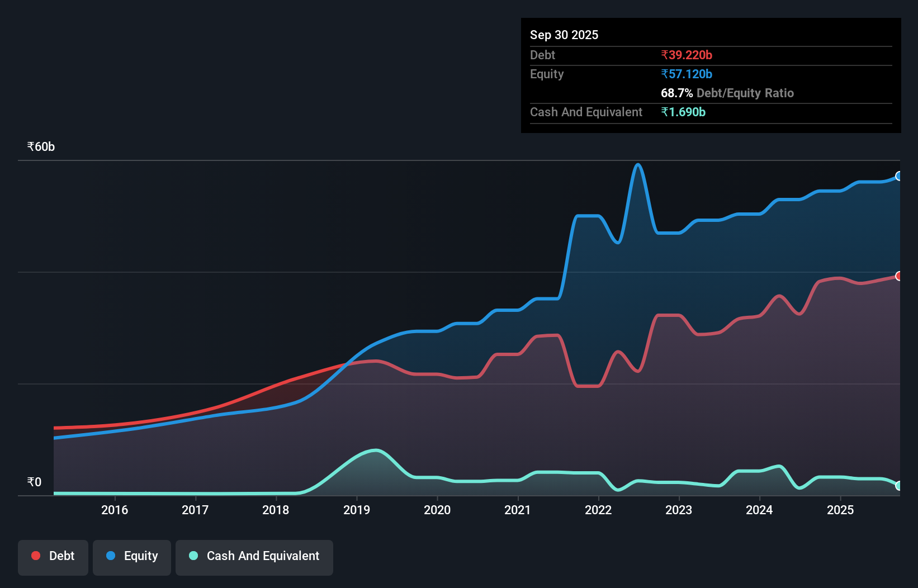Image resolution: width=918 pixels, height=588 pixels.
Task: Click the rupee Debt value ₹39.220b
Action: point(685,55)
